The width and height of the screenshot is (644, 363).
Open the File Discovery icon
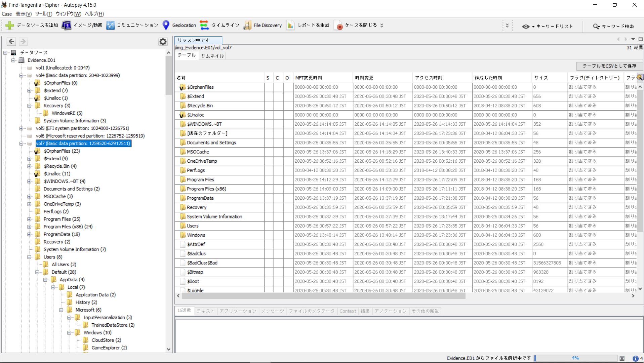pos(247,25)
